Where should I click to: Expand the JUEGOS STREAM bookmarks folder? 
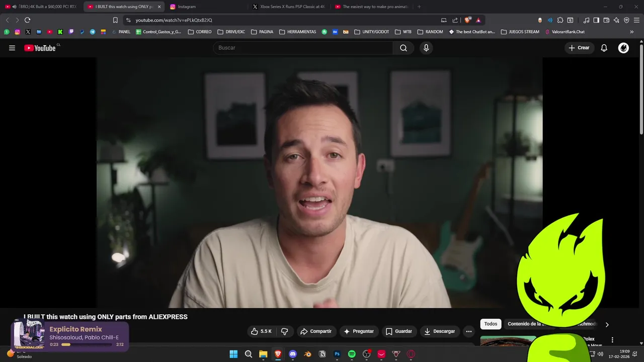click(x=520, y=32)
